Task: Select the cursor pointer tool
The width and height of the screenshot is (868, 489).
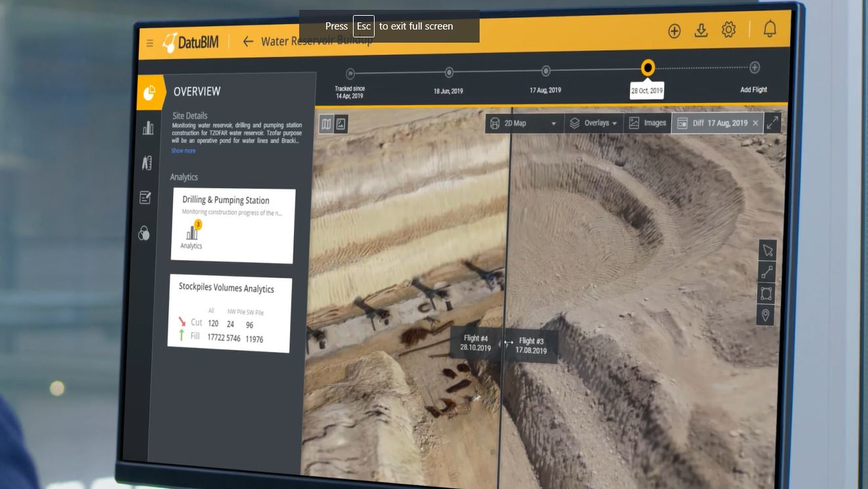Action: (767, 250)
